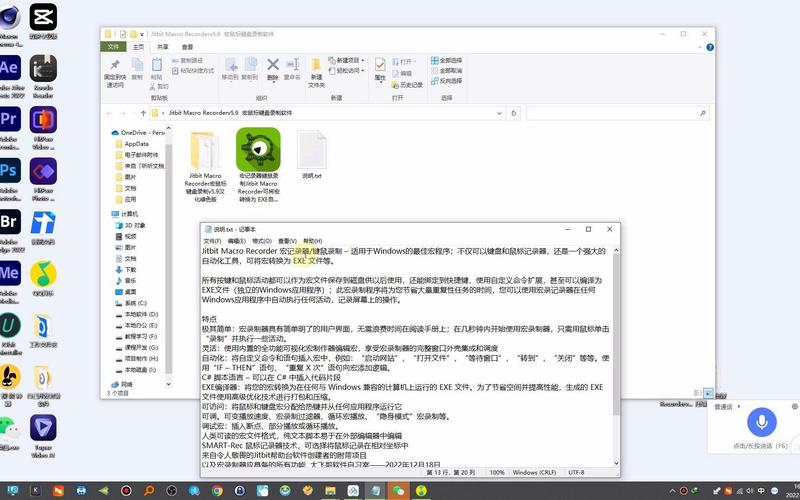
Task: Select the Jitbit Macro Recorder folder thumbnail
Action: click(205, 151)
